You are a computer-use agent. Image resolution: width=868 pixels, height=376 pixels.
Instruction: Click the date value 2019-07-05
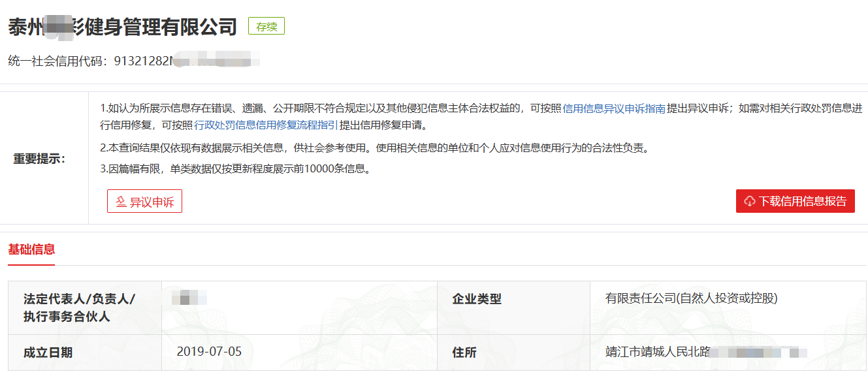(x=209, y=352)
